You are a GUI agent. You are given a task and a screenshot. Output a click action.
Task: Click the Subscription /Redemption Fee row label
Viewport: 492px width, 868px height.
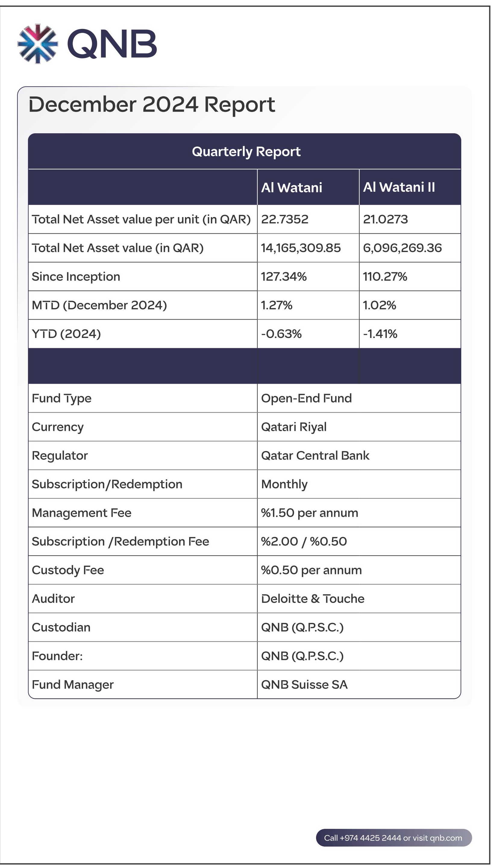(121, 542)
